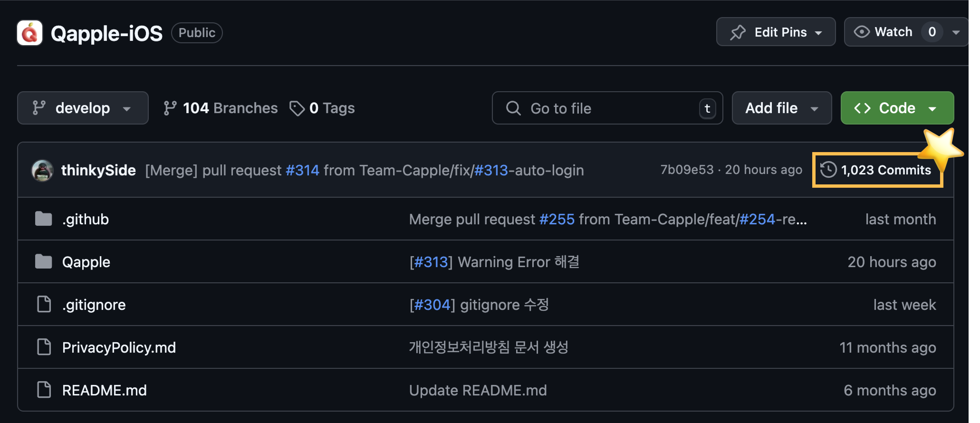
Task: Open the #304 issue link
Action: click(432, 305)
